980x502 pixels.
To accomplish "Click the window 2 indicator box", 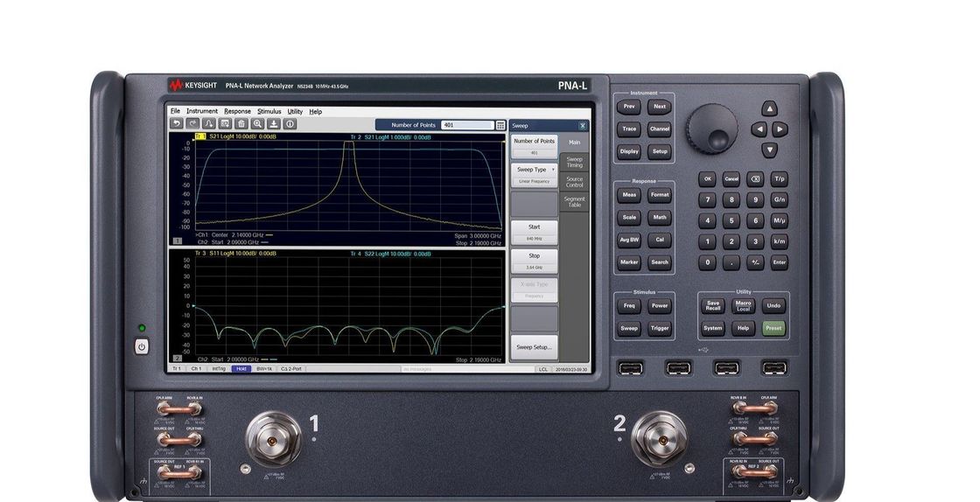I will pos(177,359).
